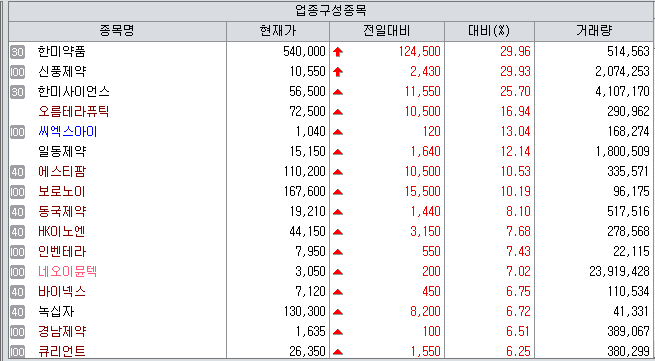Click the percent value 25.70

pyautogui.click(x=515, y=92)
